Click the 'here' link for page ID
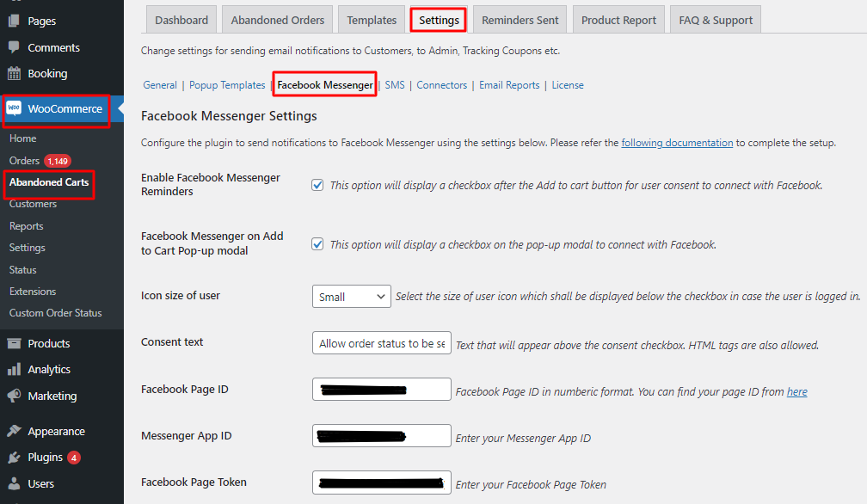Viewport: 867px width, 504px height. pyautogui.click(x=796, y=392)
